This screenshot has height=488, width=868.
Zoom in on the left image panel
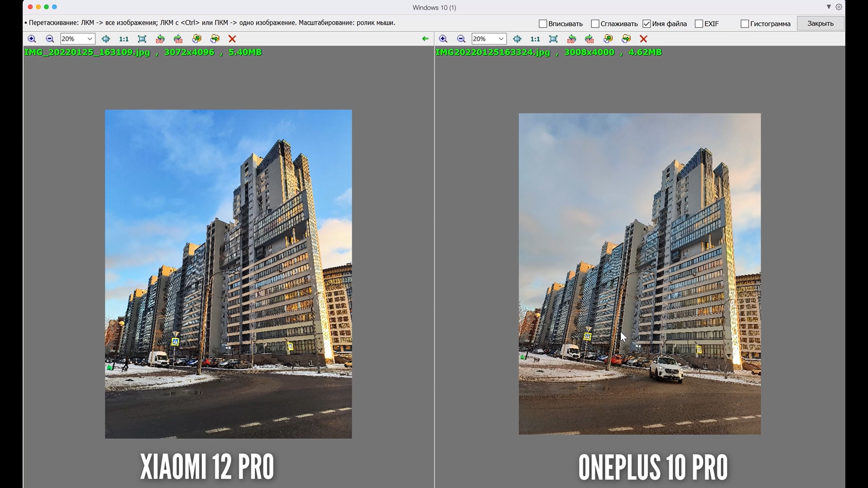(32, 39)
